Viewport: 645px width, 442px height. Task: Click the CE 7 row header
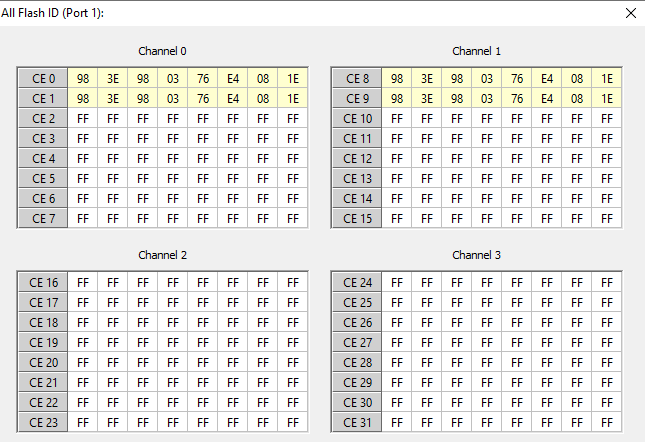43,218
